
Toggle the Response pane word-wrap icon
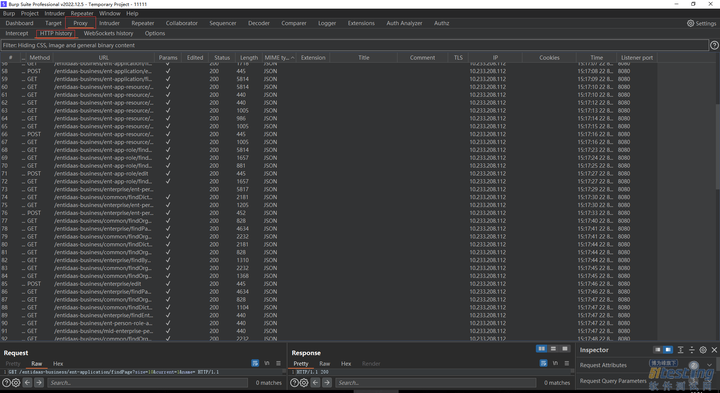click(543, 363)
